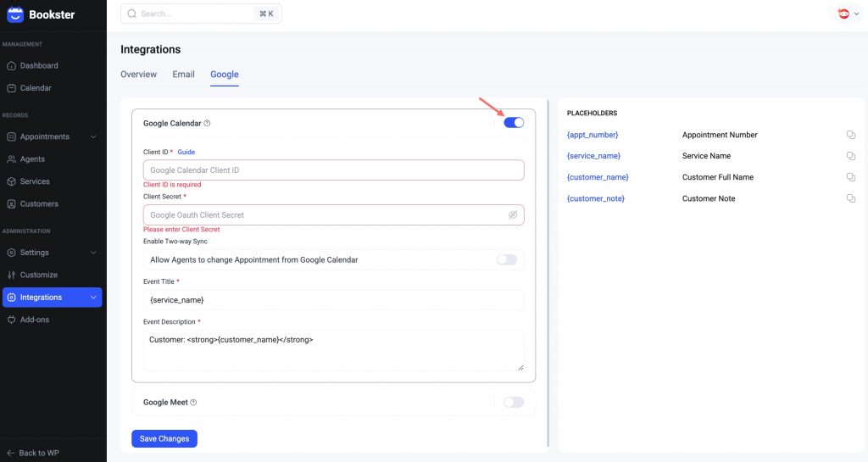This screenshot has height=462, width=868.
Task: Focus the Search field
Action: tap(201, 14)
